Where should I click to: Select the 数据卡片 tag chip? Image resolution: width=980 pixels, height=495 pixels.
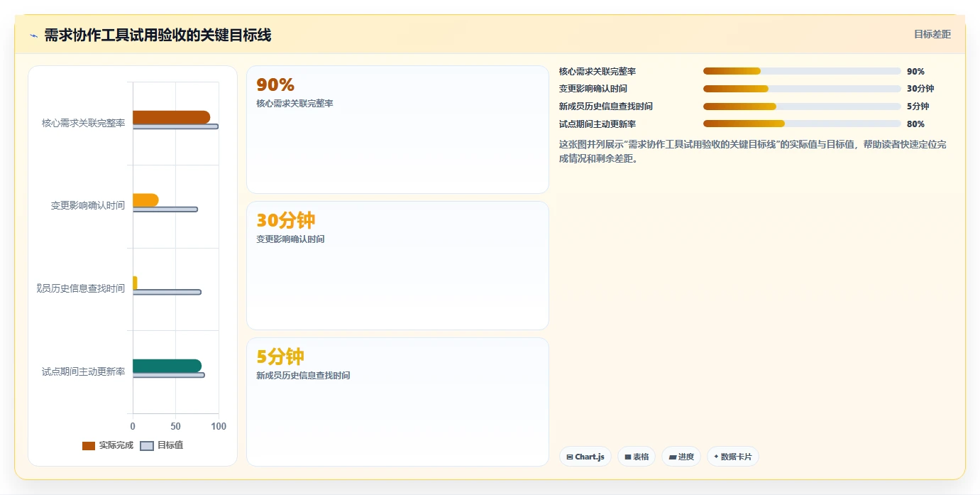[x=733, y=457]
